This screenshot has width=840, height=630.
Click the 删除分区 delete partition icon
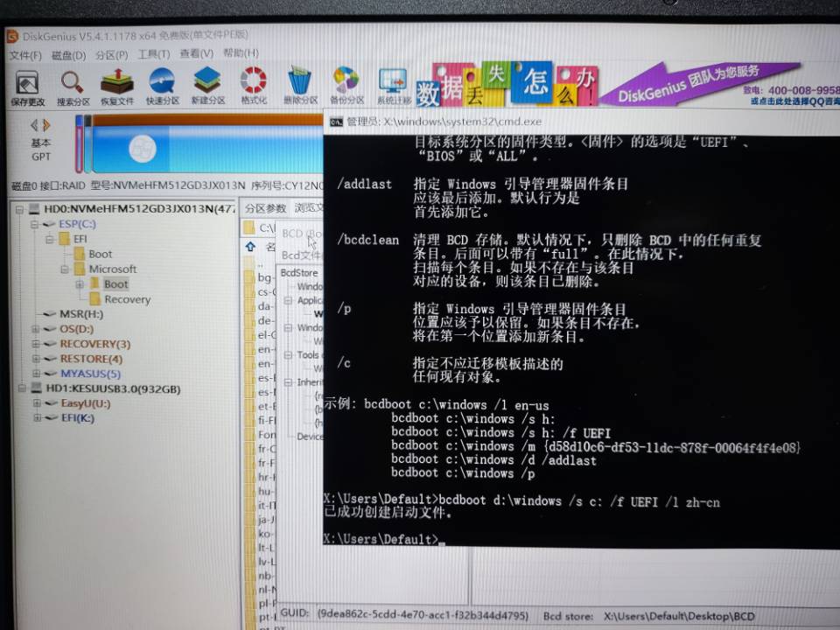300,86
